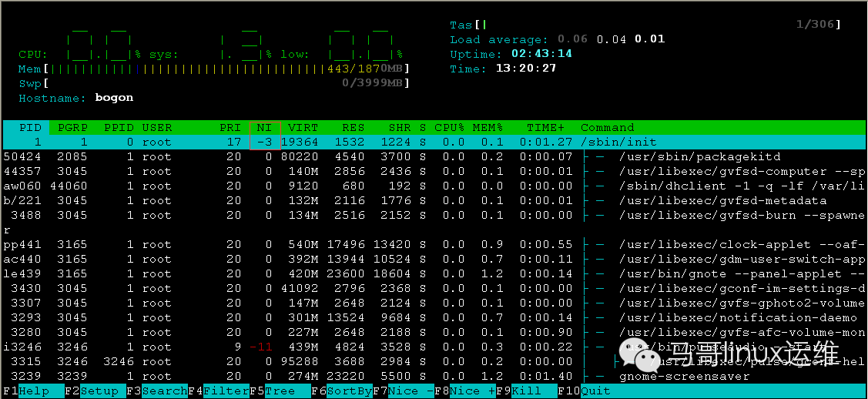The width and height of the screenshot is (868, 399).
Task: Click the NI value -3 of init
Action: click(265, 142)
